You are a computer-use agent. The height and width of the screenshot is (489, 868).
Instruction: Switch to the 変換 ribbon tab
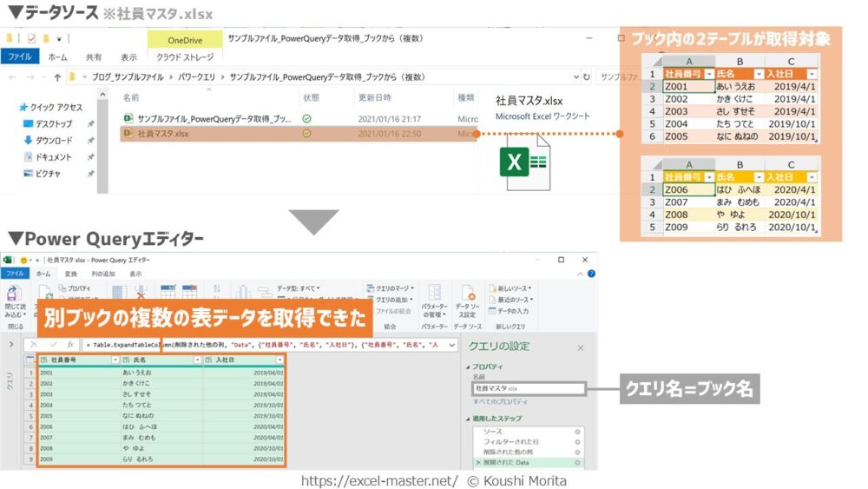click(x=71, y=274)
